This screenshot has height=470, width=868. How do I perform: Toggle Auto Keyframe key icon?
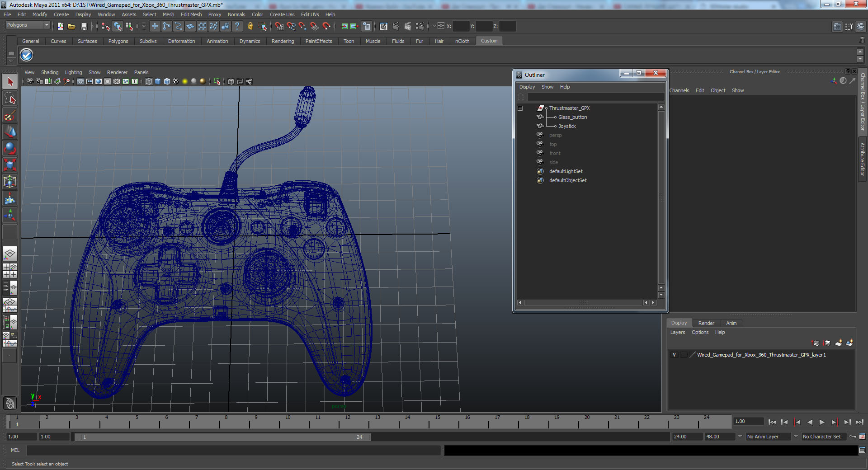click(x=853, y=437)
